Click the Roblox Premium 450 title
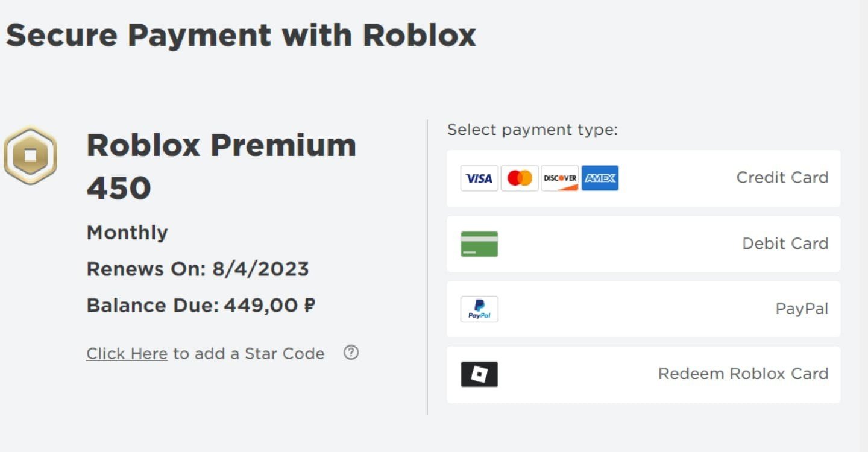 (x=221, y=166)
